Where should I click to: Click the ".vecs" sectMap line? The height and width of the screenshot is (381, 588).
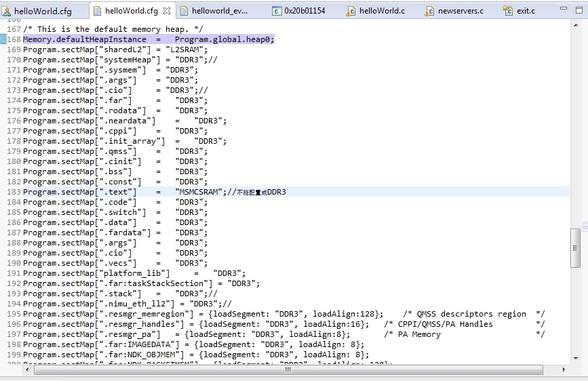[x=115, y=263]
